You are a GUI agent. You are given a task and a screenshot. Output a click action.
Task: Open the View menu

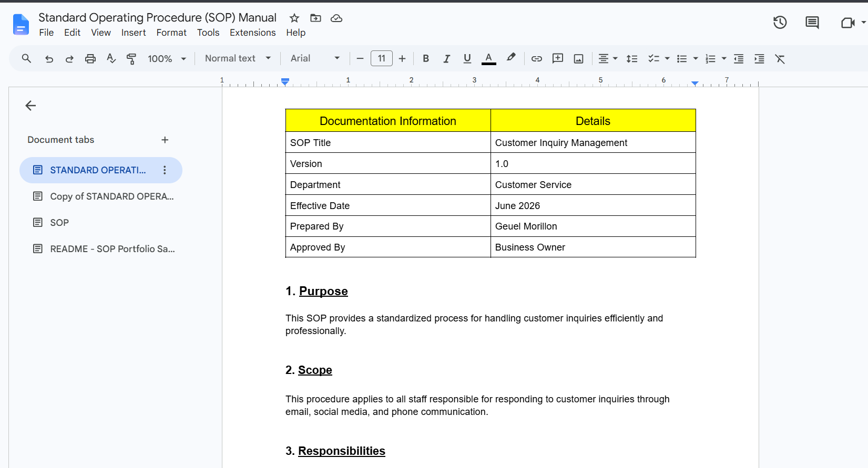(x=101, y=33)
